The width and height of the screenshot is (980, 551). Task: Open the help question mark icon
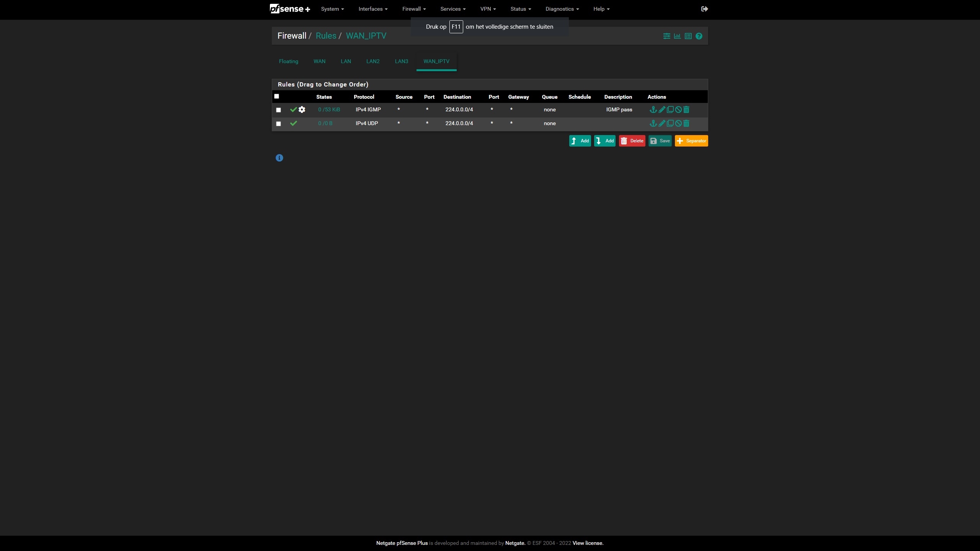pos(699,36)
